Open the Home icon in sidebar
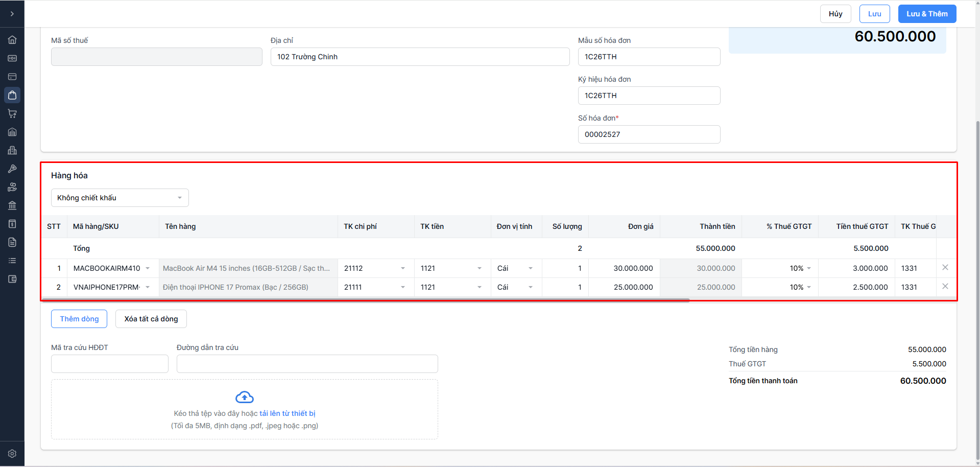Image resolution: width=980 pixels, height=467 pixels. tap(12, 40)
